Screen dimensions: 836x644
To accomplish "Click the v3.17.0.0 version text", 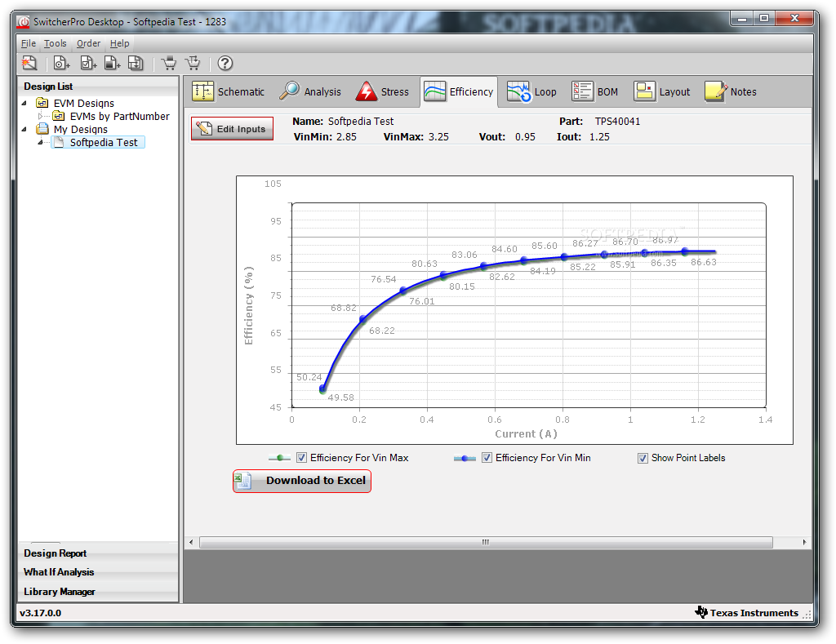I will click(x=41, y=612).
